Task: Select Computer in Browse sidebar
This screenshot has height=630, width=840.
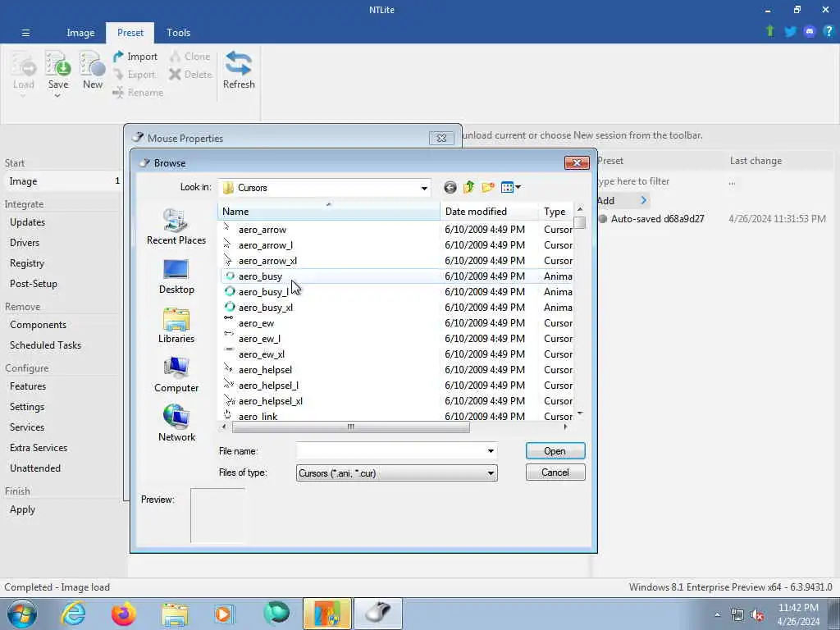Action: click(x=176, y=374)
